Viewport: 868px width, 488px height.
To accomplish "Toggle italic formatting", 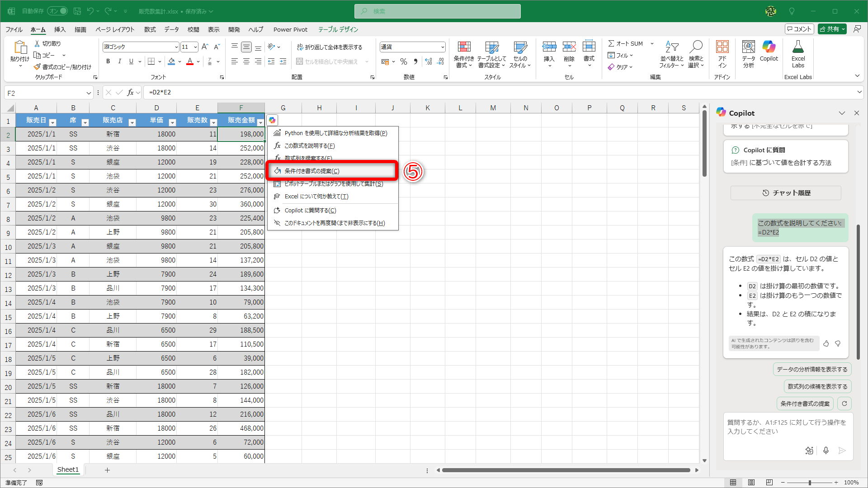I will click(x=119, y=61).
